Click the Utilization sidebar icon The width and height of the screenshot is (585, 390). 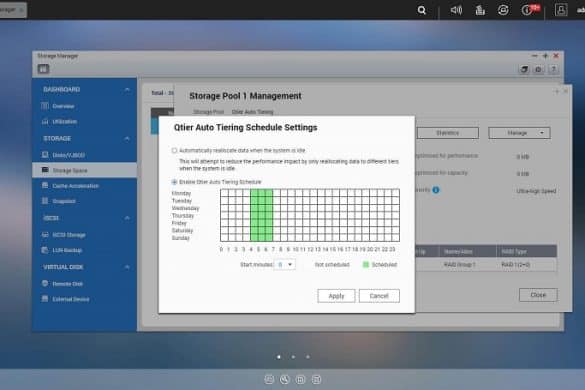(x=45, y=121)
